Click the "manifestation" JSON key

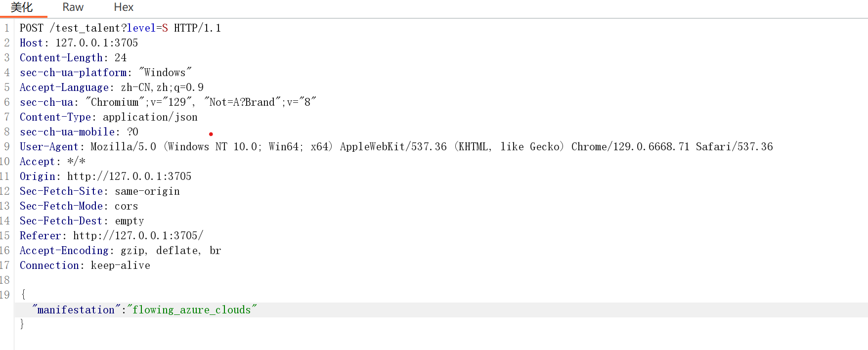click(x=76, y=310)
